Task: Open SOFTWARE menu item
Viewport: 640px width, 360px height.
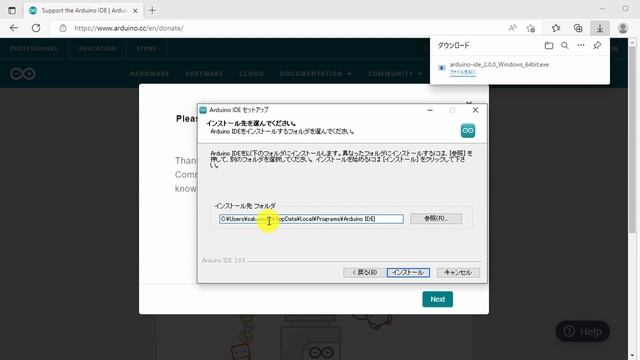Action: click(x=204, y=74)
